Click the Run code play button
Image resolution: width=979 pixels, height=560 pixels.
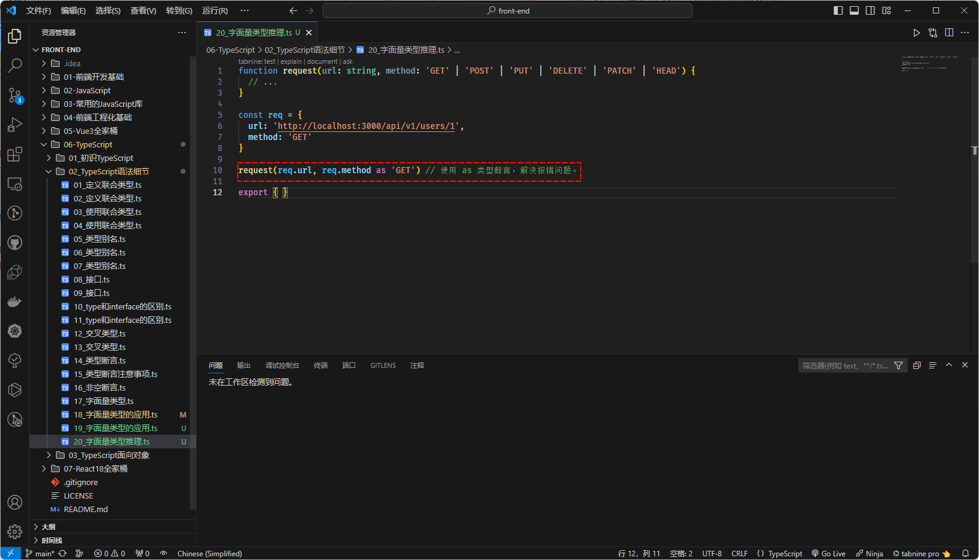point(916,33)
